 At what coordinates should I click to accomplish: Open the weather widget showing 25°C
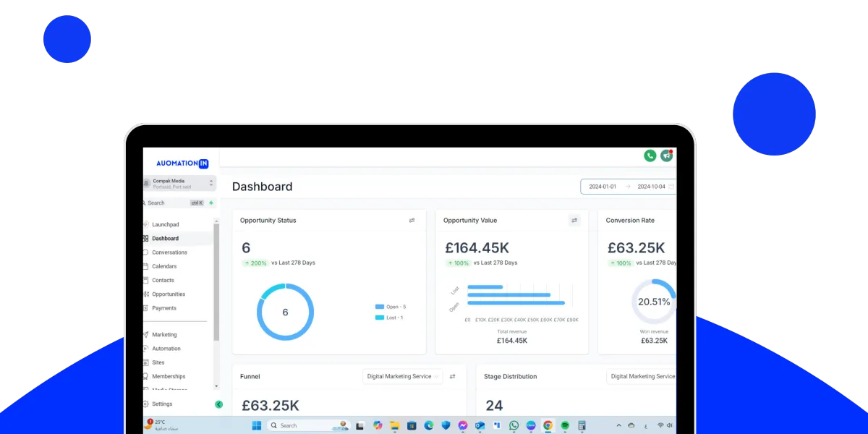(x=161, y=425)
